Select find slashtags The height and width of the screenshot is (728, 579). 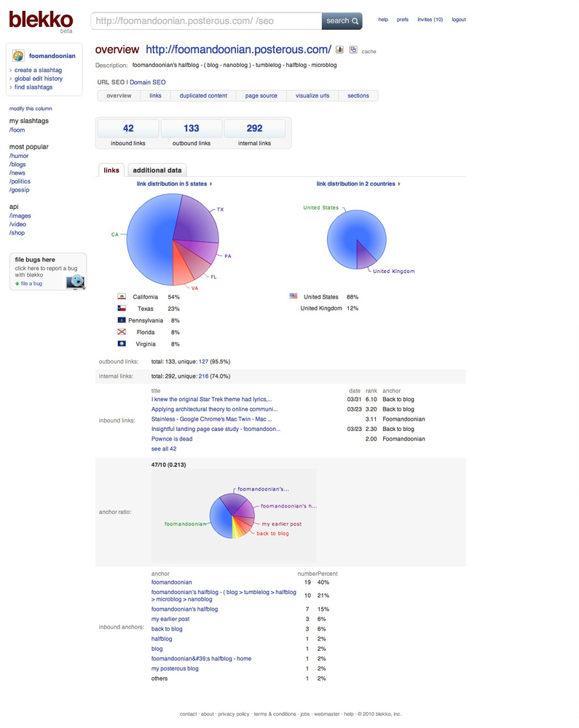pyautogui.click(x=34, y=87)
